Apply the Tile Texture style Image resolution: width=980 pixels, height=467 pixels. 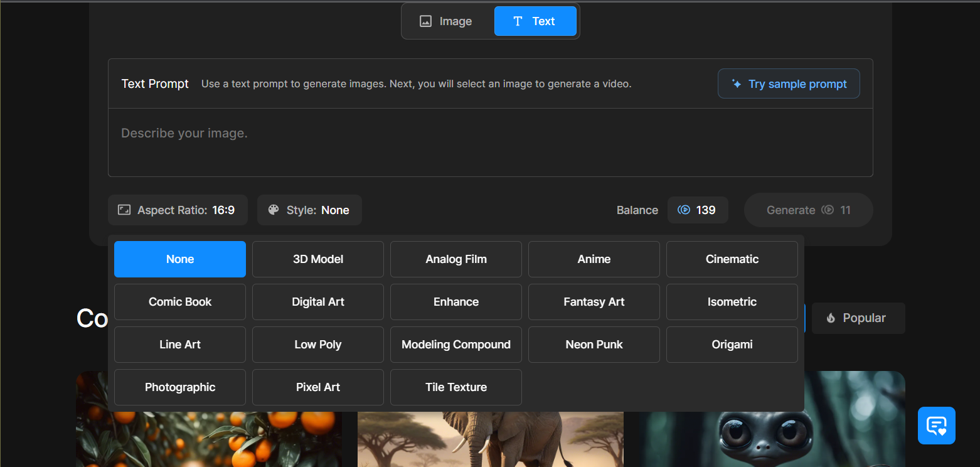tap(456, 387)
